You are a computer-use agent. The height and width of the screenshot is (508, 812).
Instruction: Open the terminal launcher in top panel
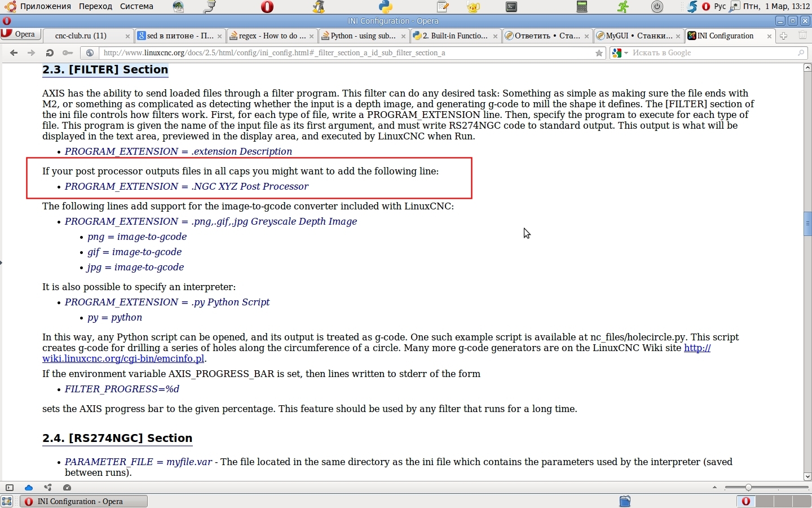pos(511,7)
